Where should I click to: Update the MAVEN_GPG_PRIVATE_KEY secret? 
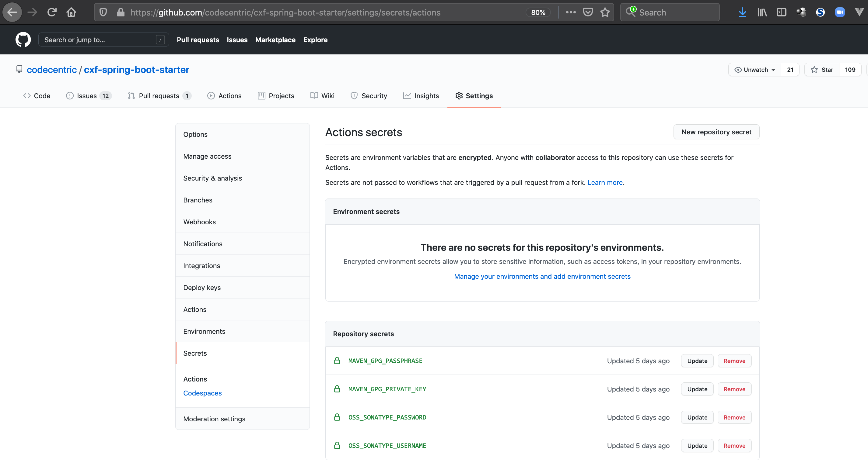click(697, 389)
